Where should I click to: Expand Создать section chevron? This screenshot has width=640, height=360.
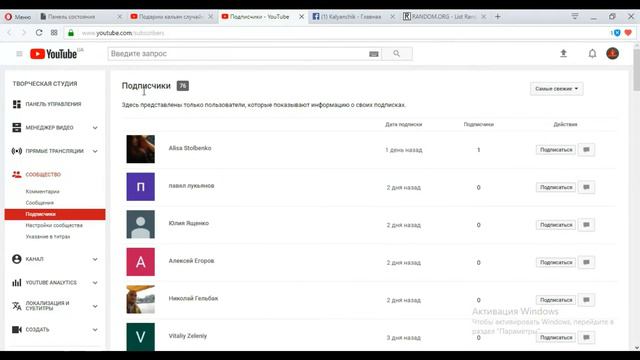tap(95, 329)
